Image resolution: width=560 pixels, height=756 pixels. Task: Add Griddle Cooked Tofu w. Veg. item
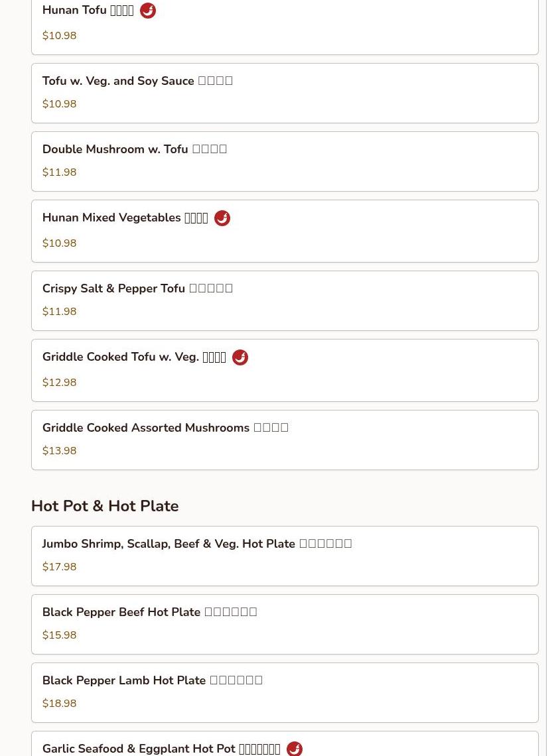point(284,370)
